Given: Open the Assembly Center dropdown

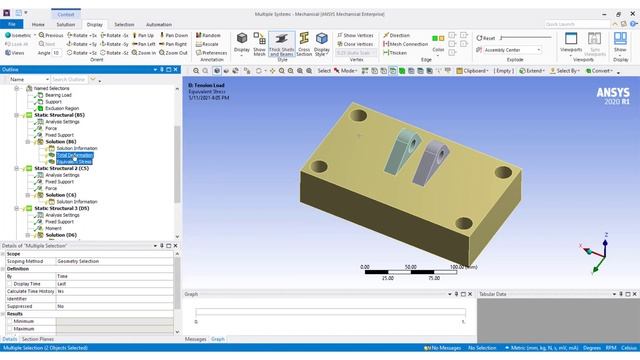Looking at the screenshot, I should pyautogui.click(x=512, y=50).
